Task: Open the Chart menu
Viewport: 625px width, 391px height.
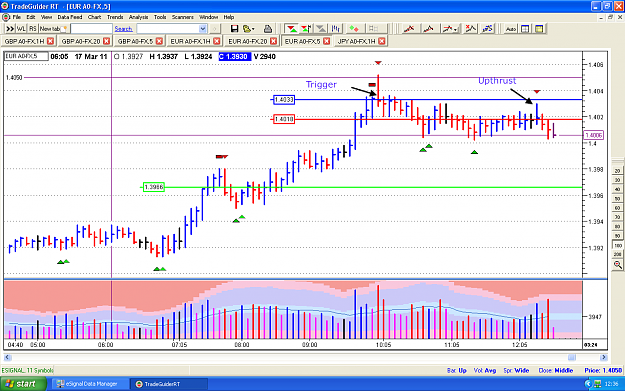Action: click(x=94, y=17)
